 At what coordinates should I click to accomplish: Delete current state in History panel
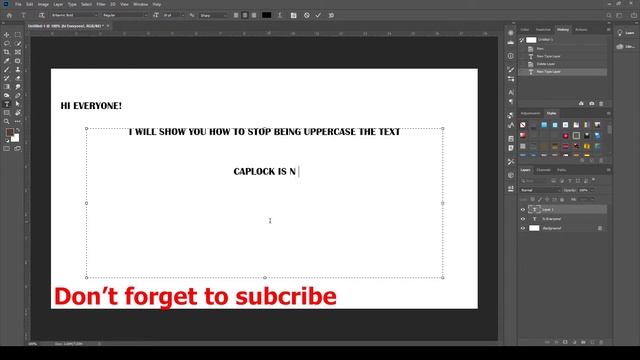click(x=601, y=104)
